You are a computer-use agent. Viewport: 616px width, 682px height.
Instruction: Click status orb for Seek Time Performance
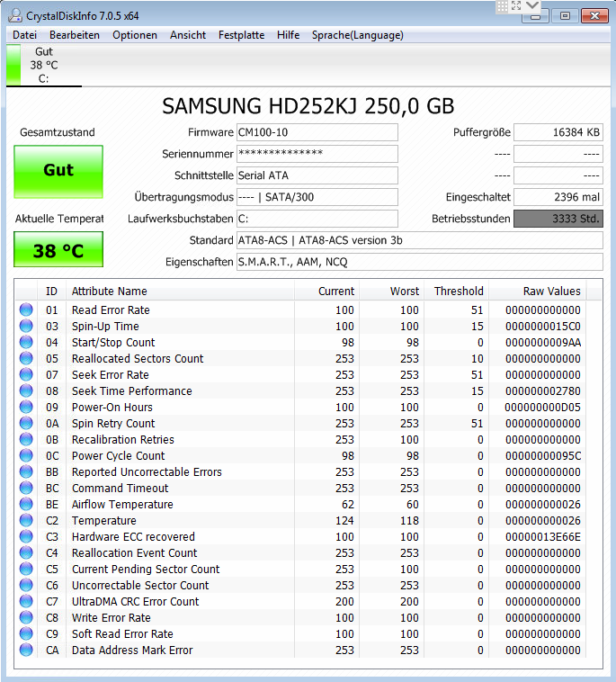[x=26, y=390]
